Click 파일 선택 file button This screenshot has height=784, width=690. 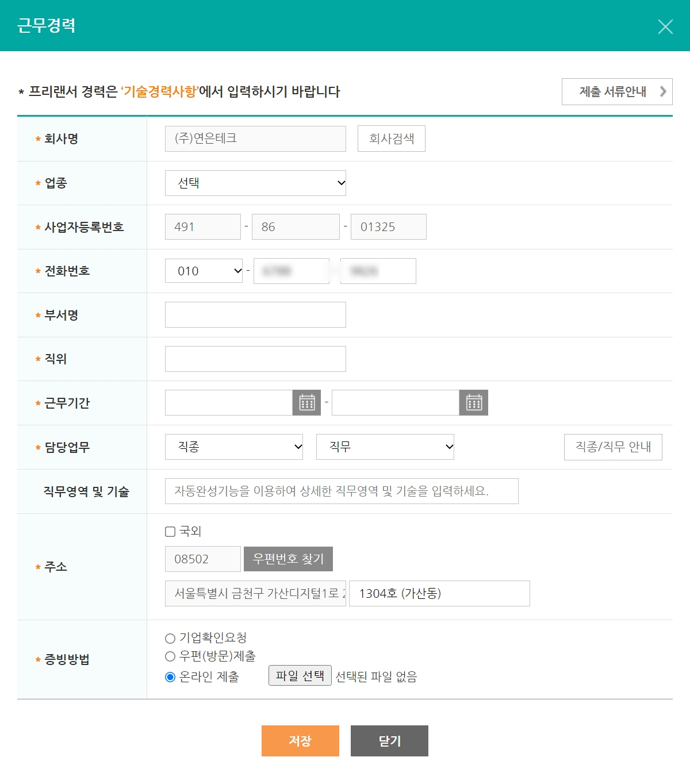(x=300, y=675)
